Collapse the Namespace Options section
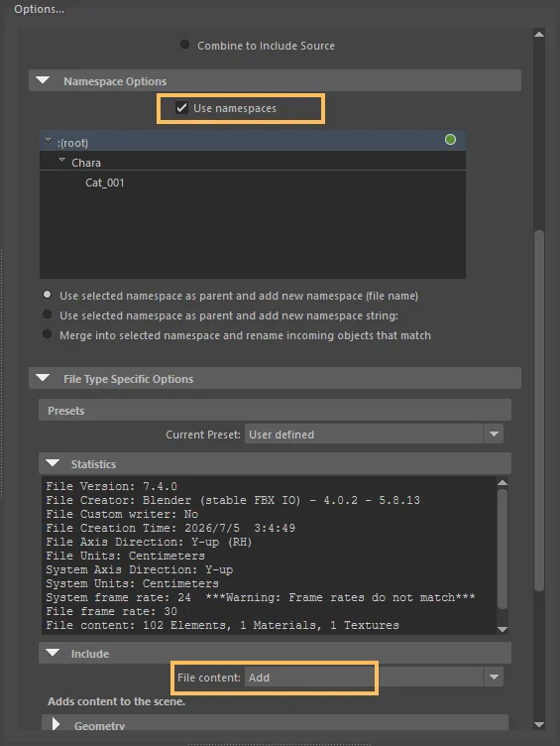 click(43, 80)
